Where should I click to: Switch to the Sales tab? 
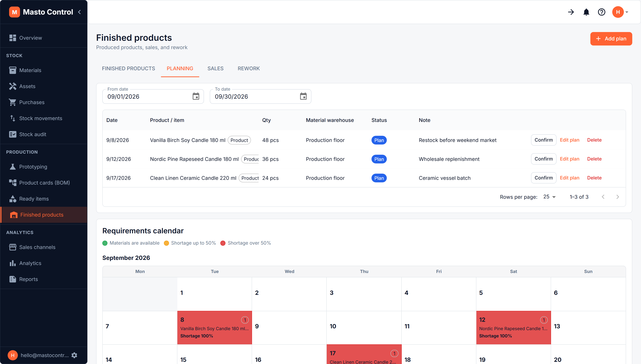[215, 68]
